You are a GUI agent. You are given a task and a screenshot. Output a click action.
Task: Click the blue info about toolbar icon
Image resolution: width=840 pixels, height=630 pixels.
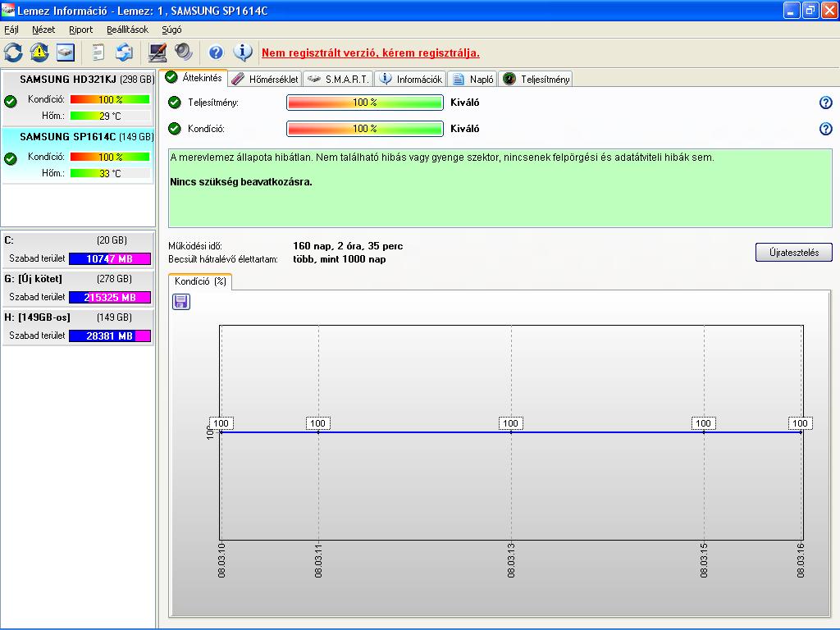coord(243,52)
